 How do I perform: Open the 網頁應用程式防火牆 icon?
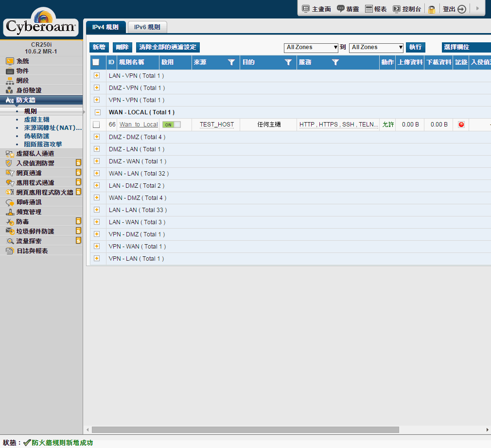point(10,192)
